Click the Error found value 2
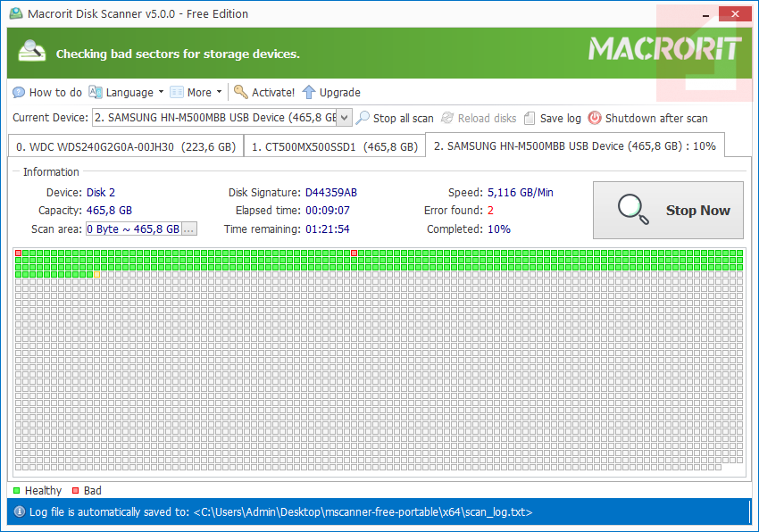 tap(491, 211)
